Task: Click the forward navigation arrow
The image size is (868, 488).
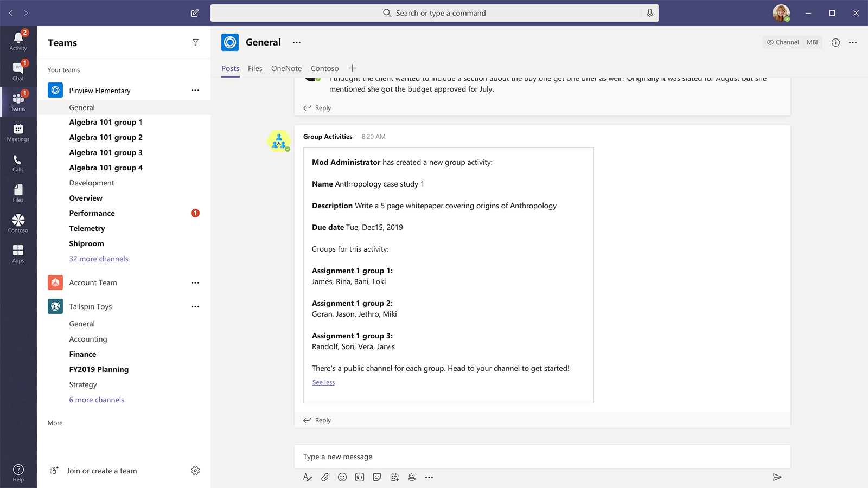Action: 26,13
